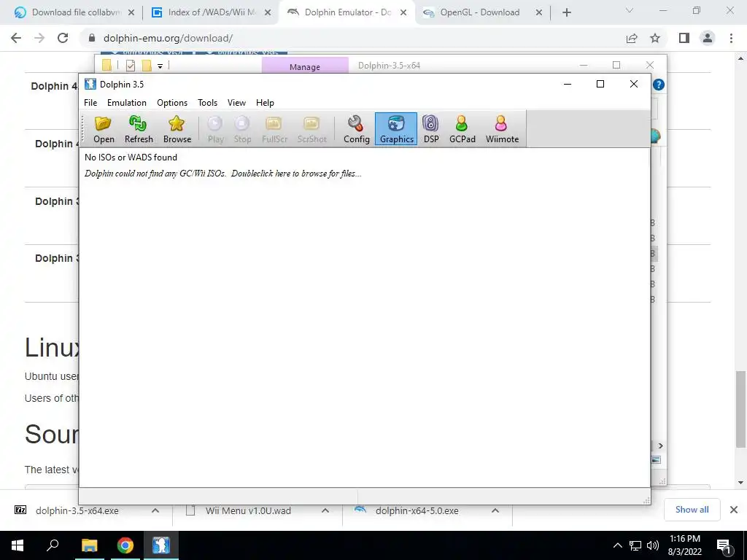Open the Help menu in Dolphin
The width and height of the screenshot is (747, 560).
click(265, 103)
